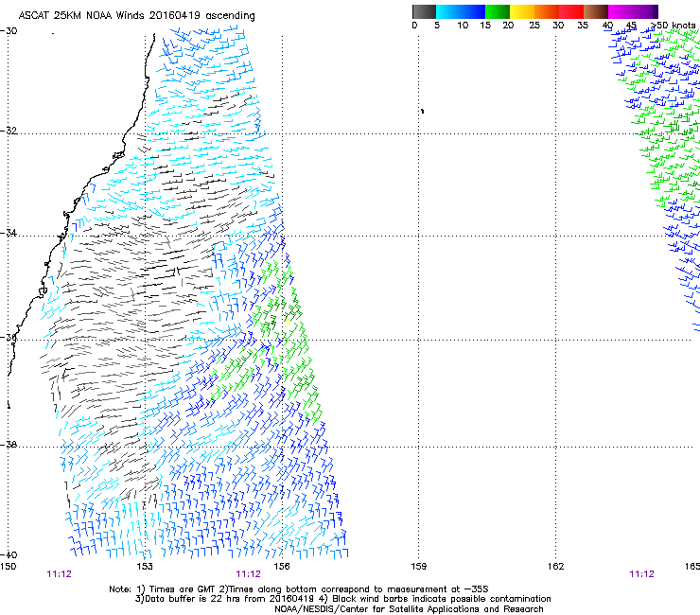Select the '-38' latitude axis label
The width and height of the screenshot is (700, 615).
pos(9,445)
